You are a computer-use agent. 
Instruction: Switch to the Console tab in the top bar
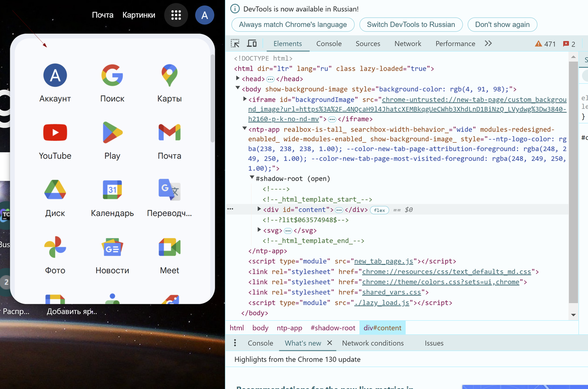[x=329, y=44]
